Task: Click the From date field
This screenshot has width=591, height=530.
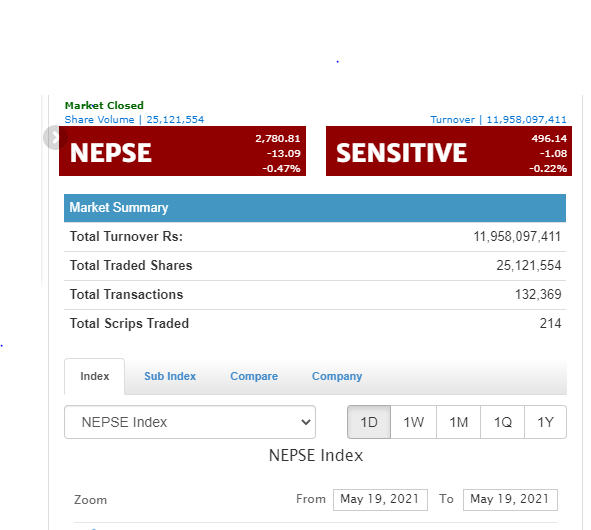Action: [x=380, y=499]
